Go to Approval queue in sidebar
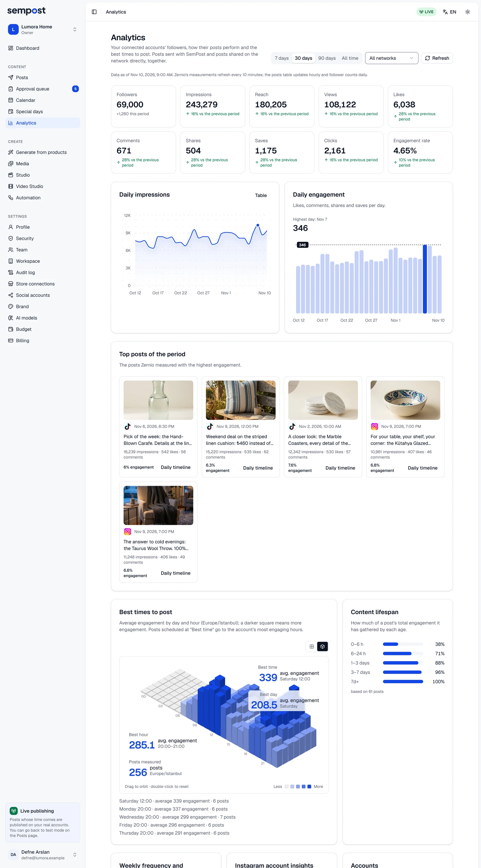481x868 pixels. [x=43, y=89]
